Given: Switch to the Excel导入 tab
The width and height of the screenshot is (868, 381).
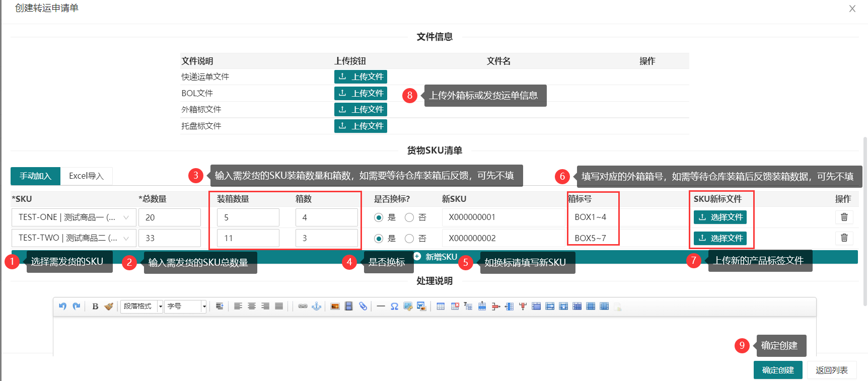Looking at the screenshot, I should 86,176.
